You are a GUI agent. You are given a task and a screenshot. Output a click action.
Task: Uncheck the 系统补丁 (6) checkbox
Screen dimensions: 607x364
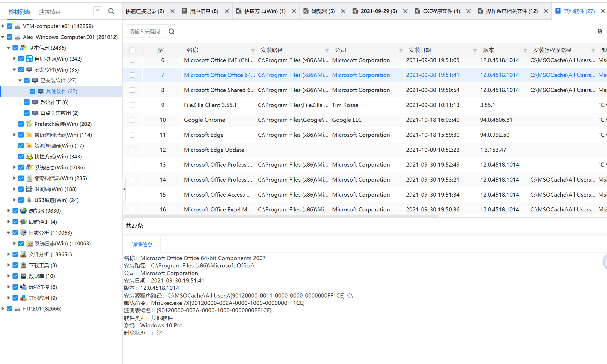point(27,102)
